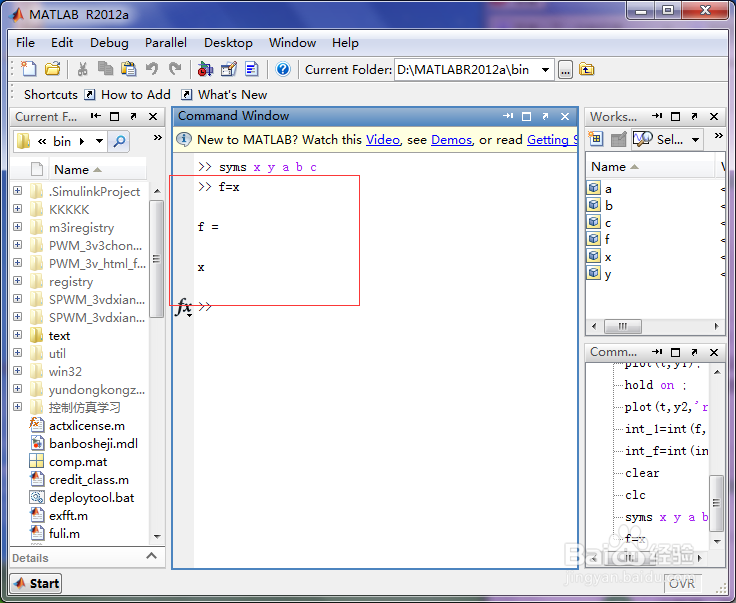This screenshot has width=736, height=603.
Task: Open the Current Folder path dropdown
Action: 545,70
